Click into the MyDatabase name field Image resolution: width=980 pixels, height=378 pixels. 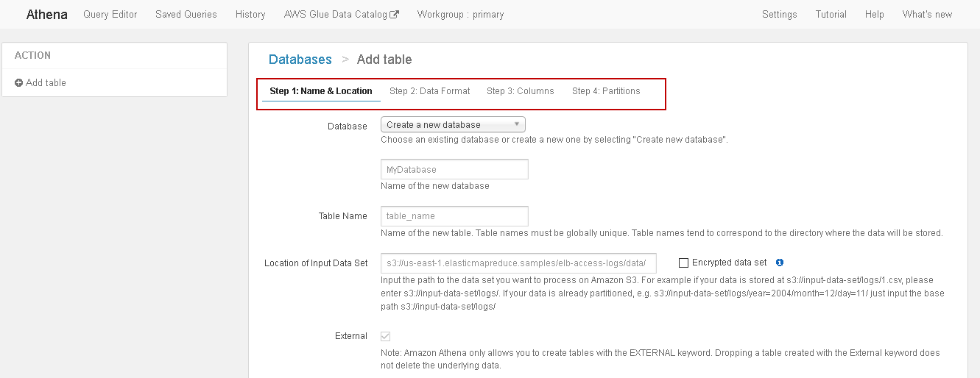point(454,170)
